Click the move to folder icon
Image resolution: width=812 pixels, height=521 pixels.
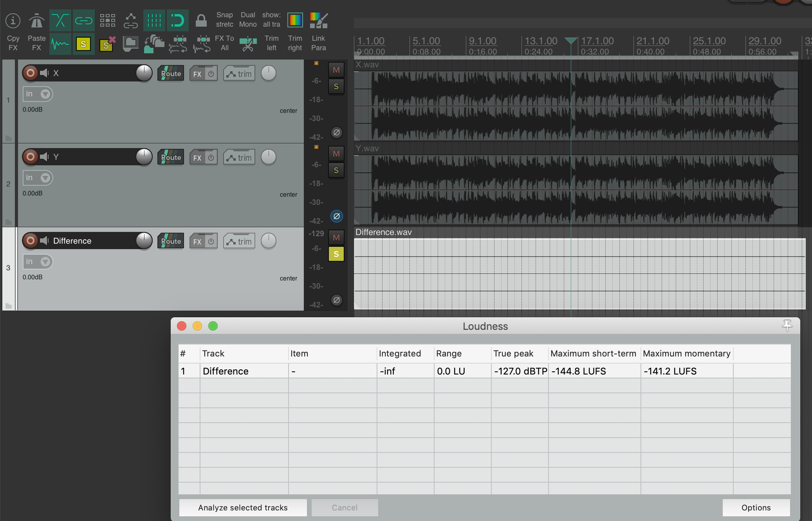[154, 44]
